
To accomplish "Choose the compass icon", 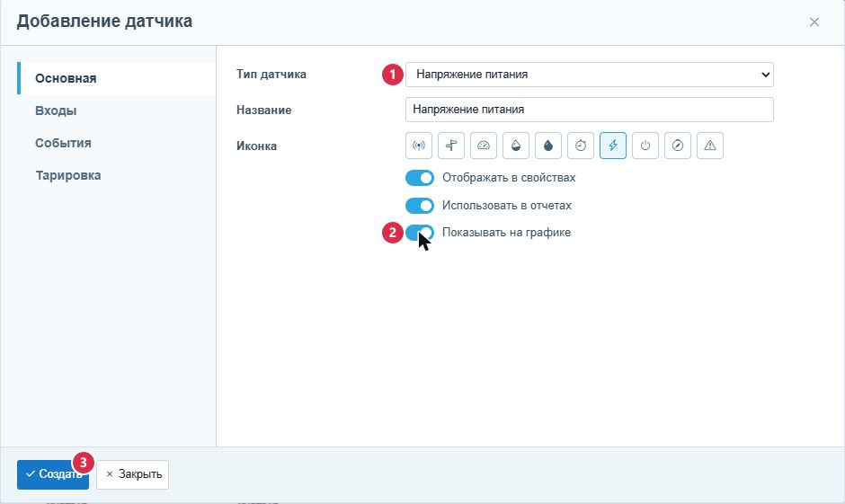I will coord(678,146).
